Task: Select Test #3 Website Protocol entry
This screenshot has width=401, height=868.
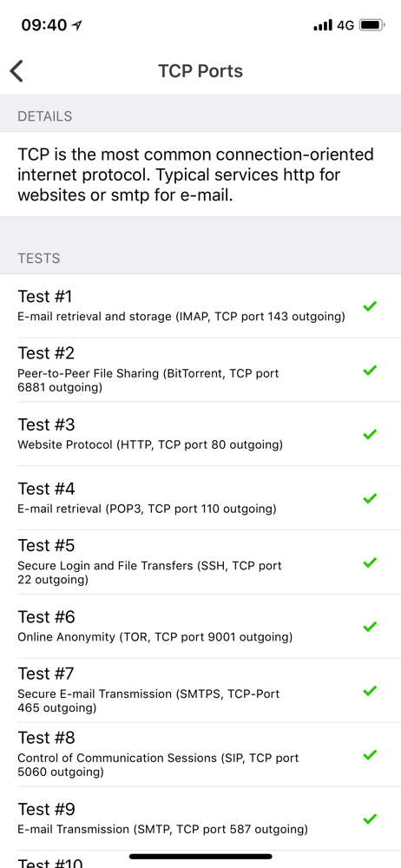Action: [x=200, y=434]
